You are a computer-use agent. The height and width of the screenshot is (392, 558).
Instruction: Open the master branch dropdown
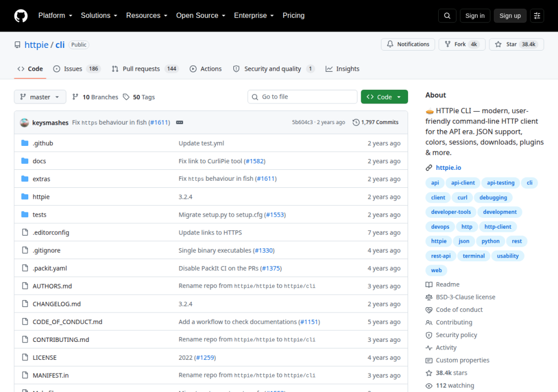pos(40,97)
